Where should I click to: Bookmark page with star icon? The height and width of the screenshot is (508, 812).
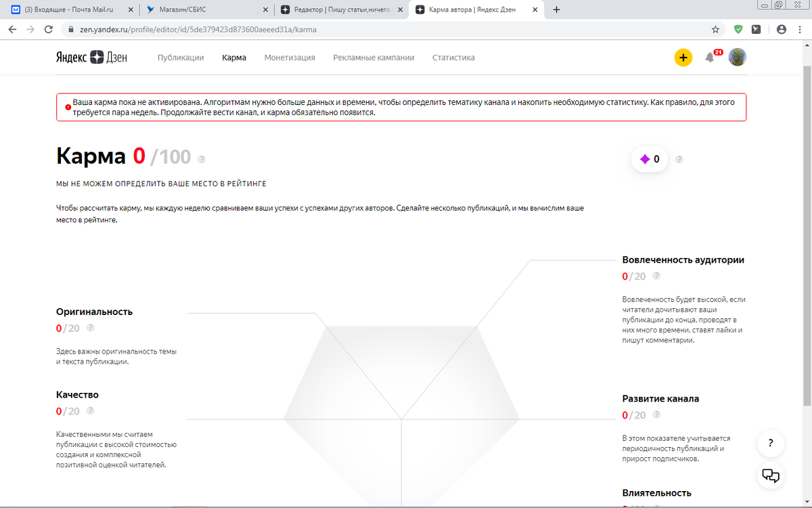[715, 30]
